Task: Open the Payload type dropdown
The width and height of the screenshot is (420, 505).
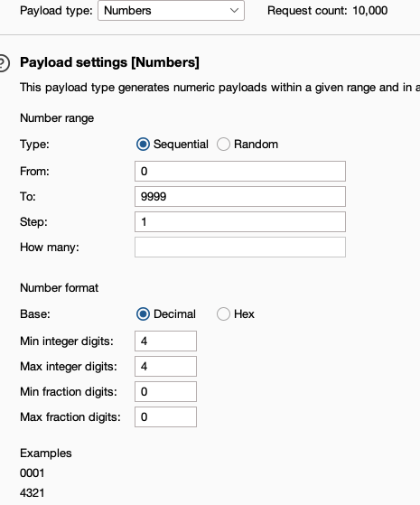Action: 171,11
